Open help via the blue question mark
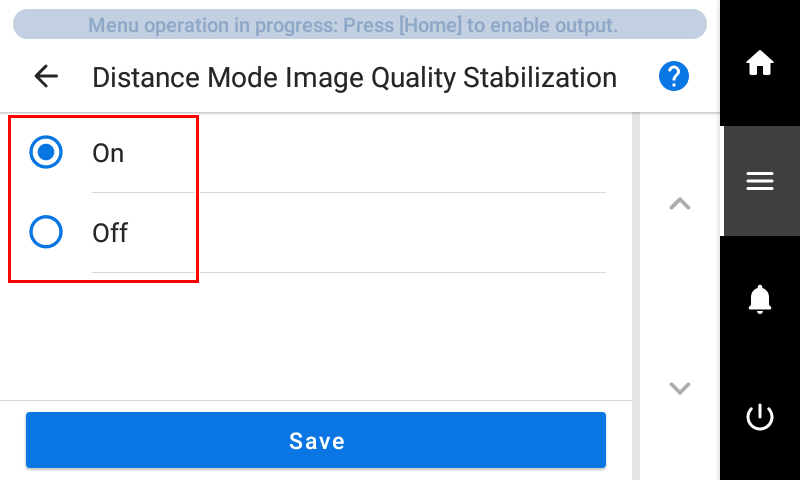The image size is (800, 480). [x=673, y=77]
